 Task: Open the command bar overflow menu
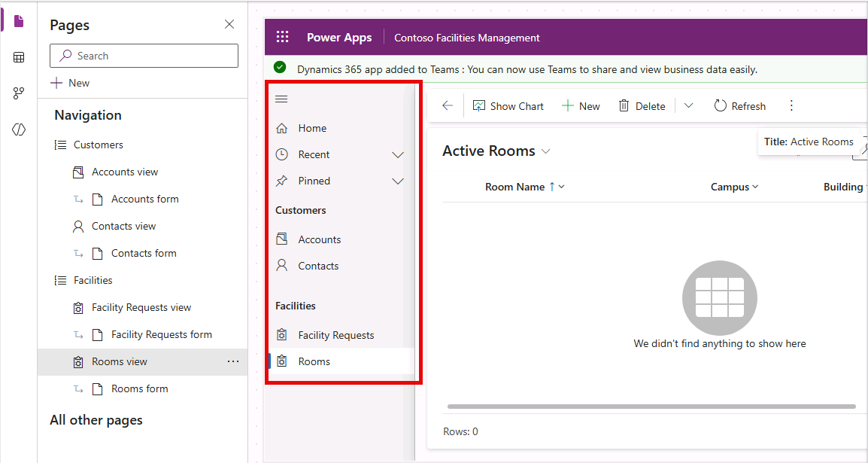point(791,106)
